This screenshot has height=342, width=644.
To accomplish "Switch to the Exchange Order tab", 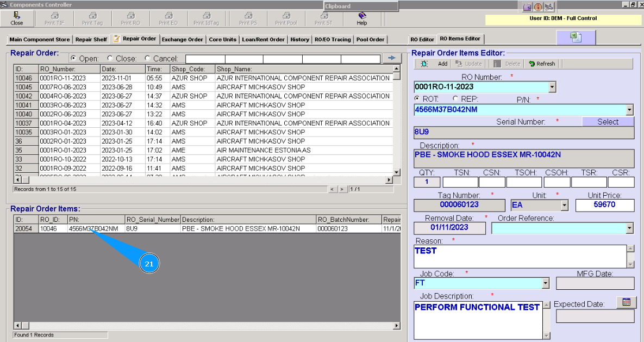I will pos(183,39).
